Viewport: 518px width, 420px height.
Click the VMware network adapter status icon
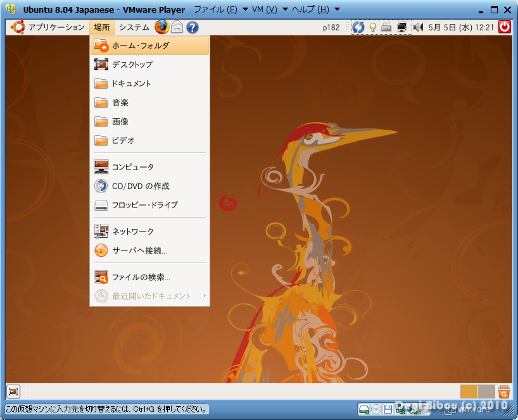(400, 409)
